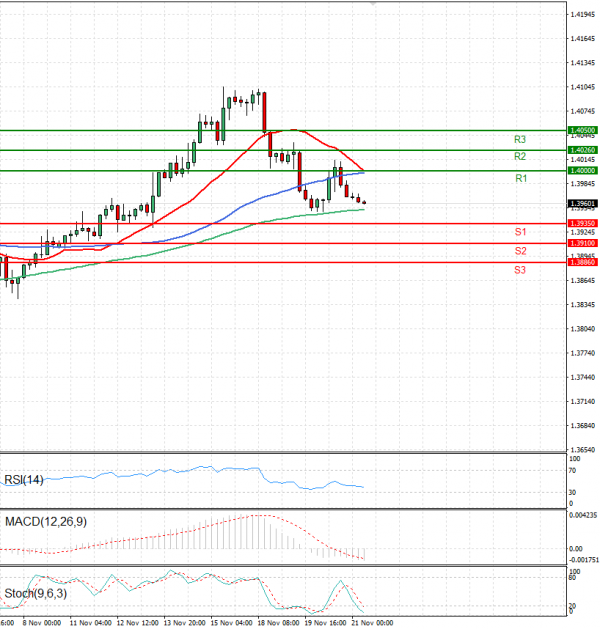Select the 1.39350 red price tag
This screenshot has height=629, width=600.
(x=582, y=223)
